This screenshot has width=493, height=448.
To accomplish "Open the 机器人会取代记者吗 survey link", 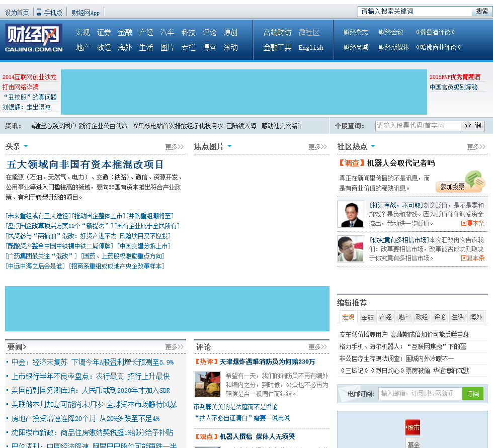I will click(401, 163).
